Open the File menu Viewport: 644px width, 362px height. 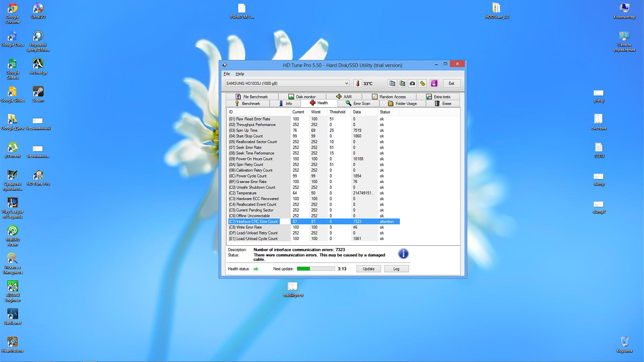227,74
